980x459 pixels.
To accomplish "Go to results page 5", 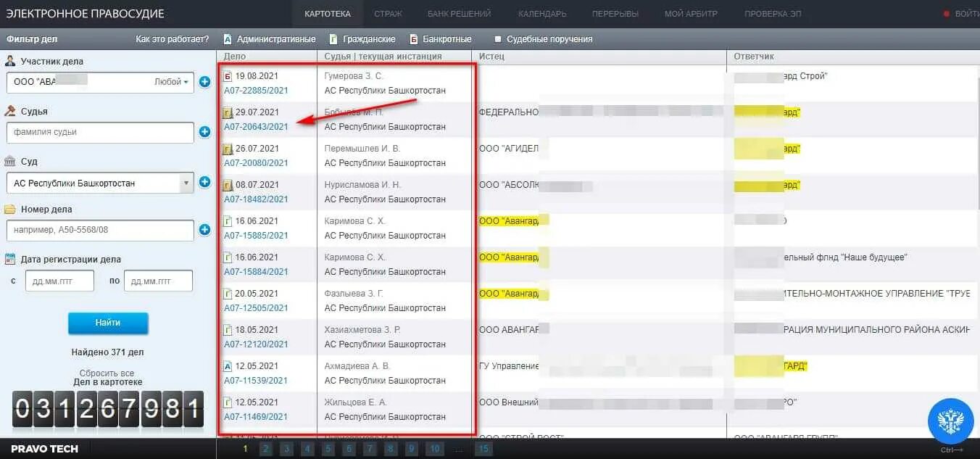I will click(x=328, y=449).
